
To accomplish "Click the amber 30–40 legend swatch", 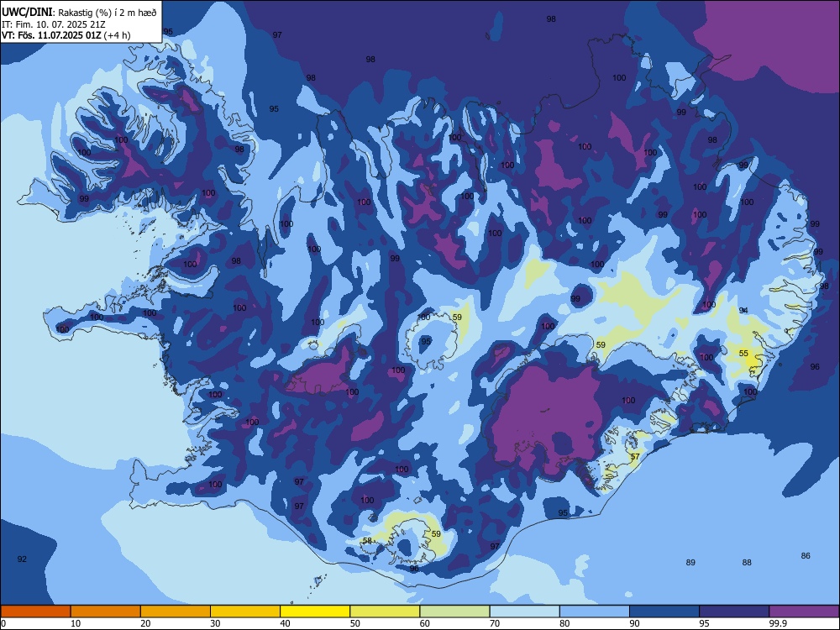I will [245, 612].
